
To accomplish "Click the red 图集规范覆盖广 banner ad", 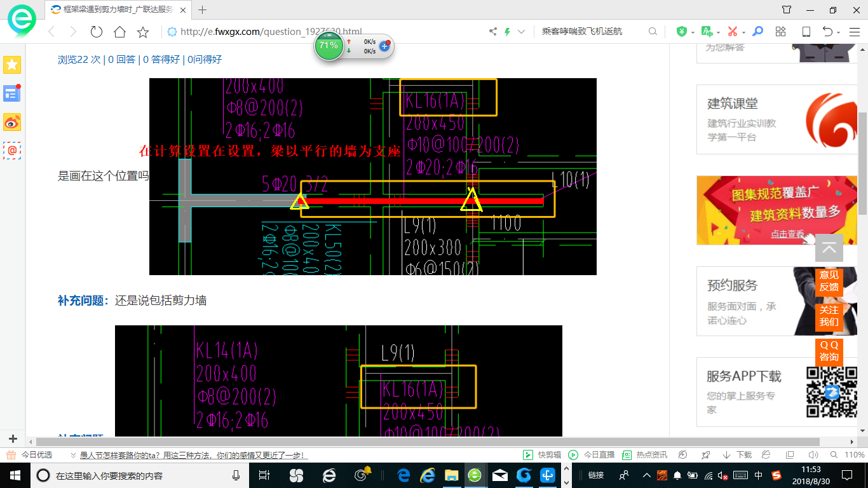I will coord(777,210).
